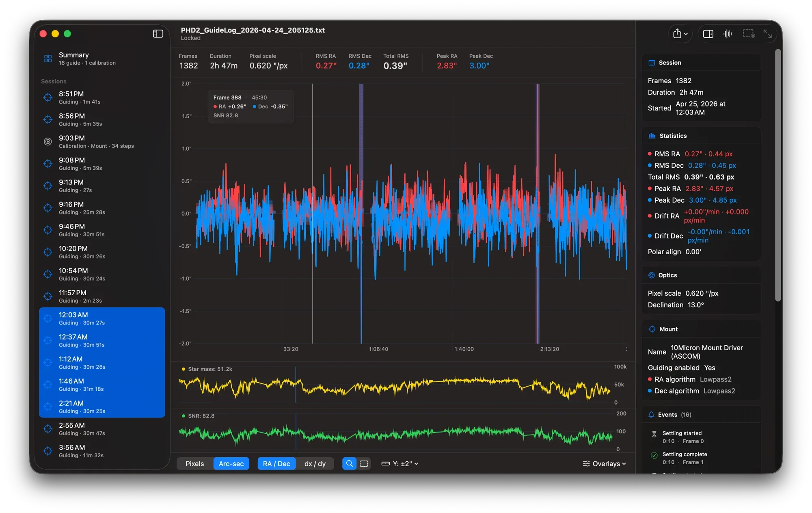The image size is (812, 513).
Task: Show RA / Dec axes
Action: [276, 463]
